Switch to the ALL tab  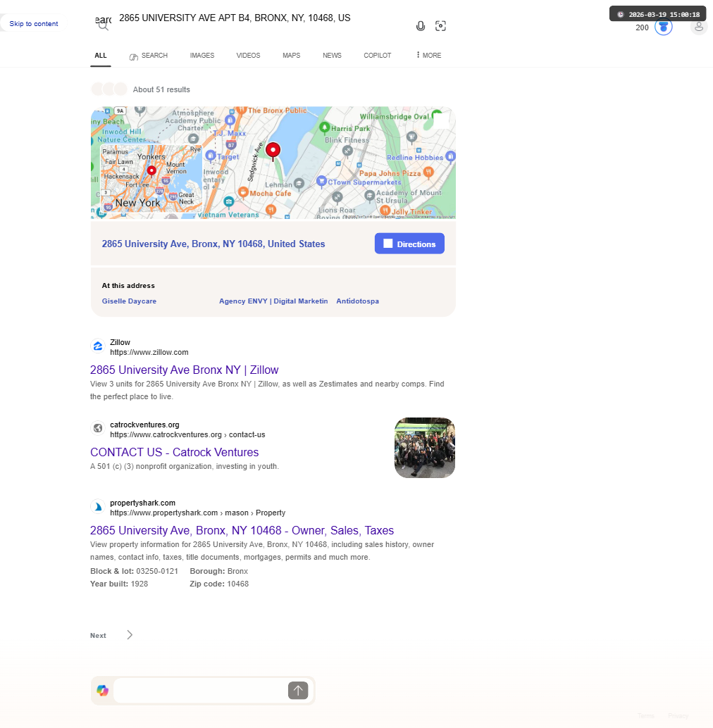click(101, 55)
